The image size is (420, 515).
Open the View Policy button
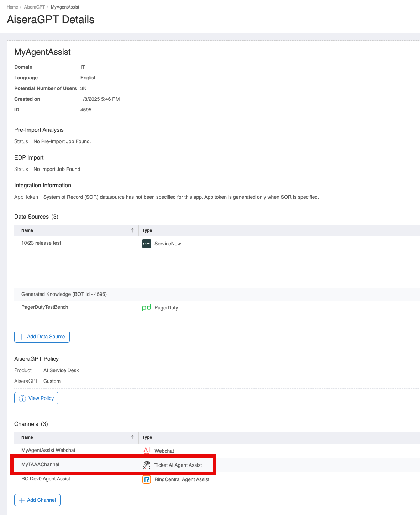click(36, 398)
